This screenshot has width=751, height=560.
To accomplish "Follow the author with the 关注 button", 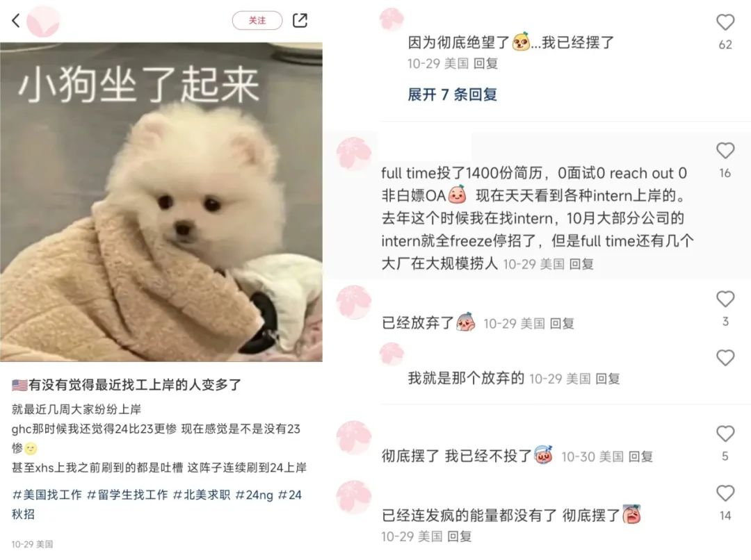I will tap(257, 21).
